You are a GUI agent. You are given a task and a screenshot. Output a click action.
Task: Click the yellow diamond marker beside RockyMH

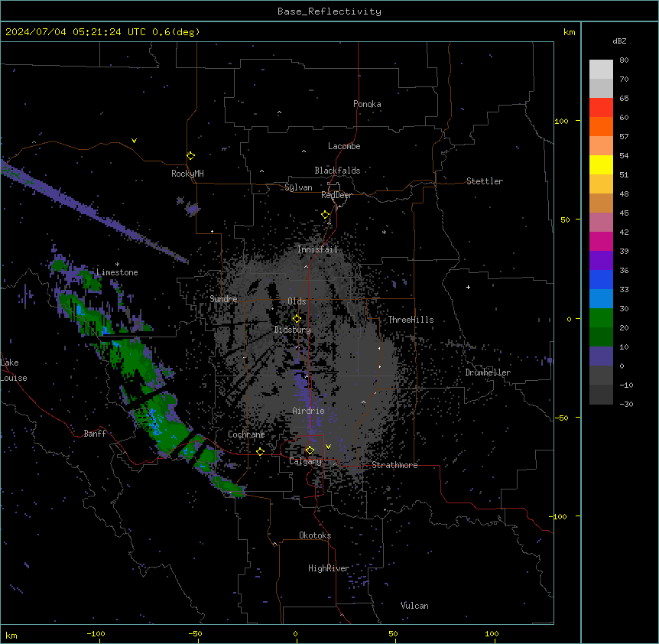coord(190,156)
